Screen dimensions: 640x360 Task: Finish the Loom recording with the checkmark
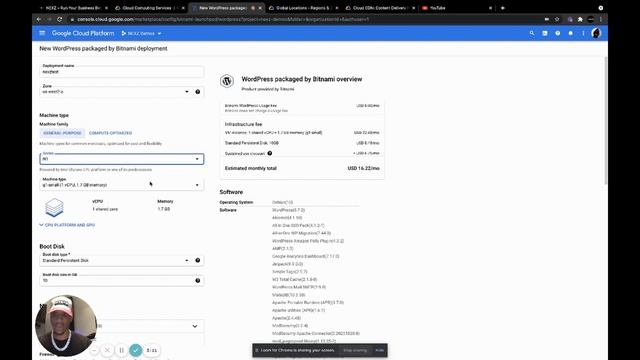tap(136, 350)
